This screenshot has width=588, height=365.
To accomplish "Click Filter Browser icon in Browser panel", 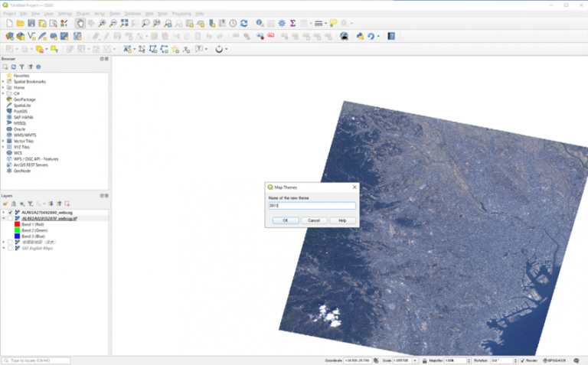I will [x=21, y=67].
